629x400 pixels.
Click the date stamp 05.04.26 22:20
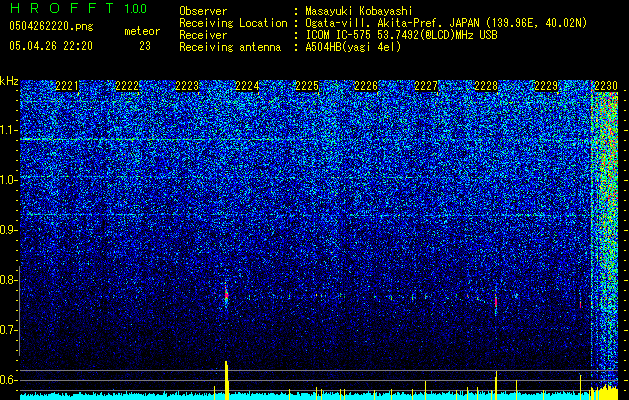[x=51, y=46]
